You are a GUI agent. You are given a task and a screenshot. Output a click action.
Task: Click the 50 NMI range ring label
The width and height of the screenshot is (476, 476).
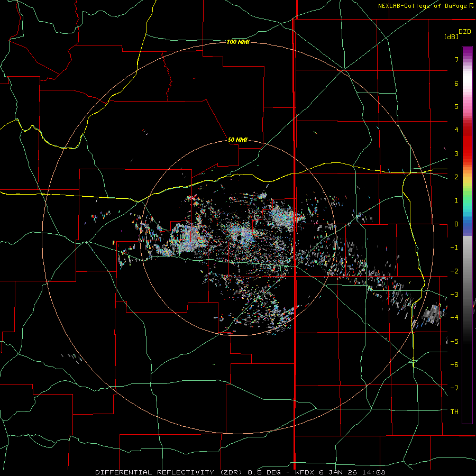coord(237,140)
